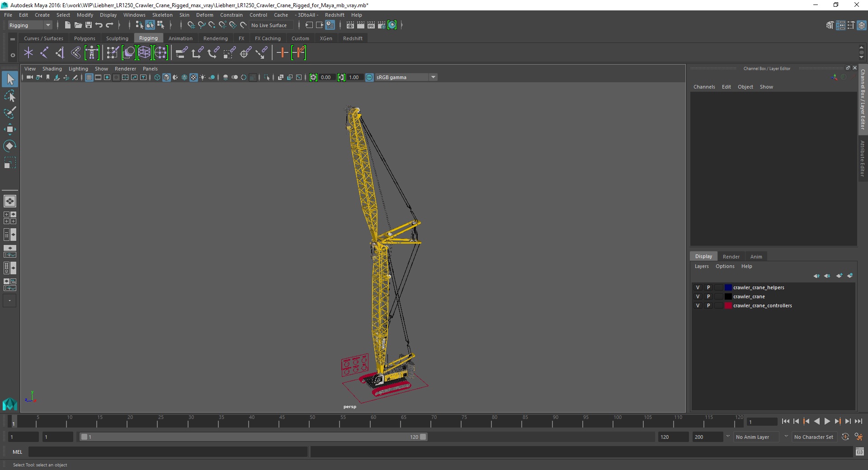Click the IPR render icon
This screenshot has width=868, height=470.
(371, 25)
